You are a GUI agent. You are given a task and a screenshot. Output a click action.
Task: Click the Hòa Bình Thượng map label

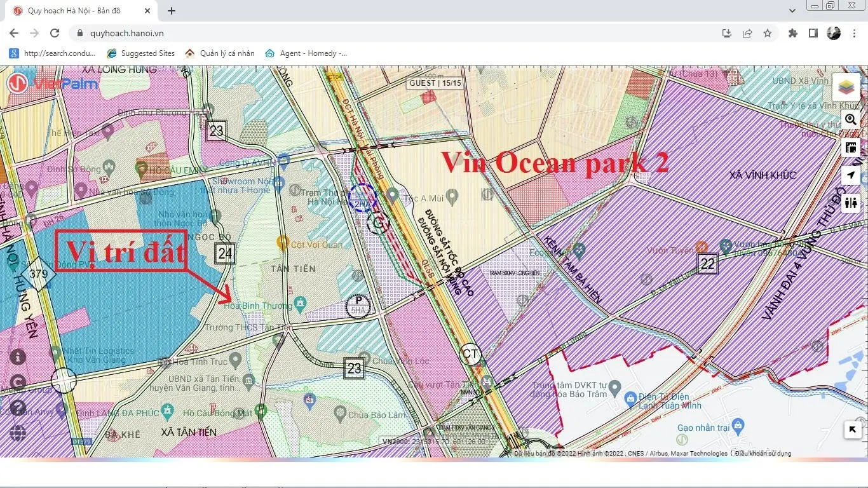coord(257,306)
